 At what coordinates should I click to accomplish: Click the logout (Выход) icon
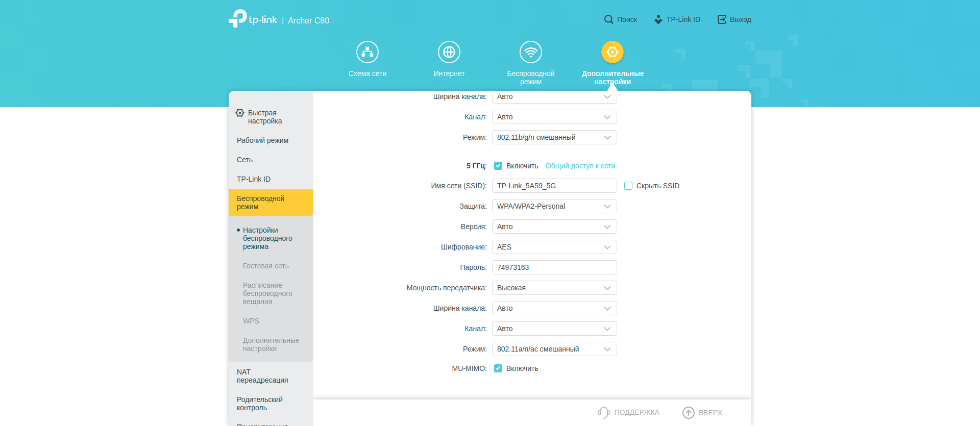coord(722,19)
